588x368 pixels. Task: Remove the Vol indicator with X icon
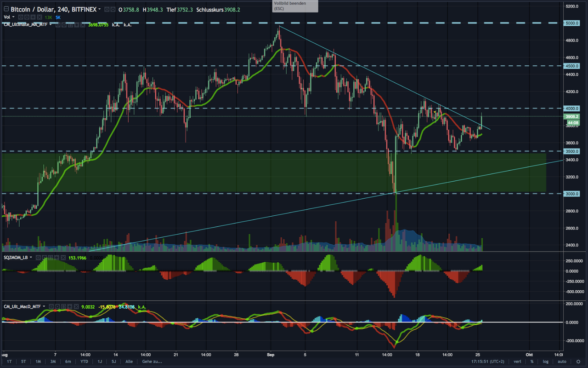39,17
